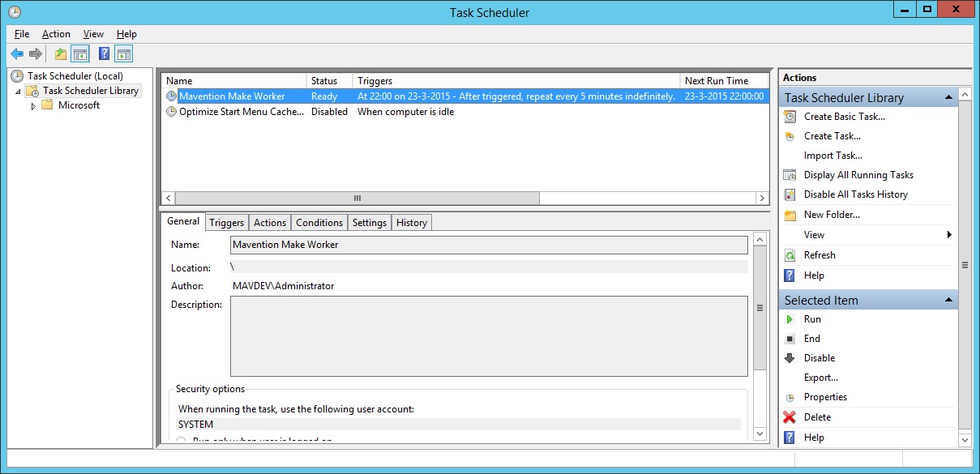Collapse the Task Scheduler Library tree node
The width and height of the screenshot is (980, 474).
(x=18, y=92)
